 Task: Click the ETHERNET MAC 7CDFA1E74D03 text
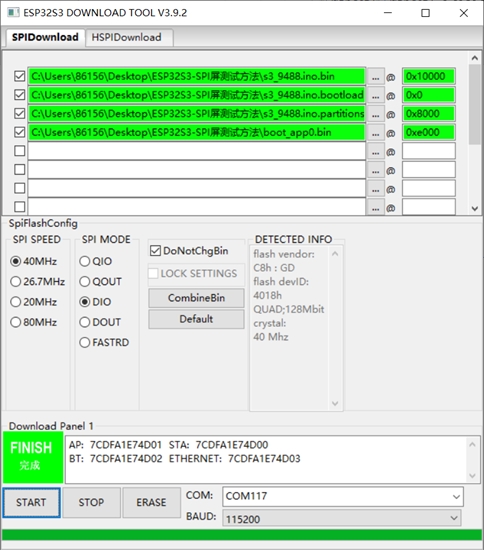(x=264, y=458)
